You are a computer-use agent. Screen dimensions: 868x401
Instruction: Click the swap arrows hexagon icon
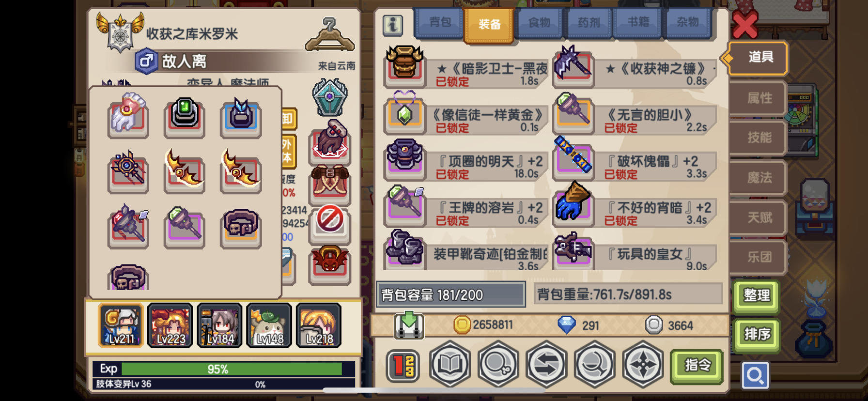546,364
